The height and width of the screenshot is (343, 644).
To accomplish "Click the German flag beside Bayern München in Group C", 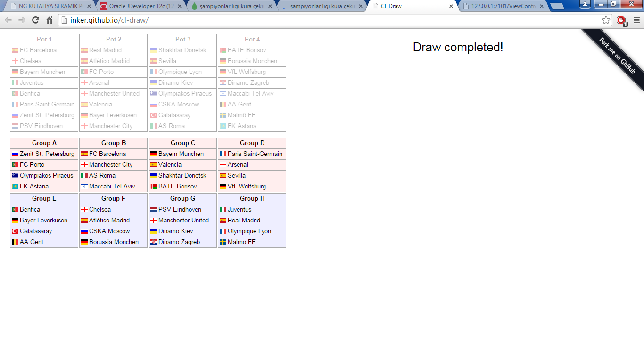I will (x=154, y=154).
